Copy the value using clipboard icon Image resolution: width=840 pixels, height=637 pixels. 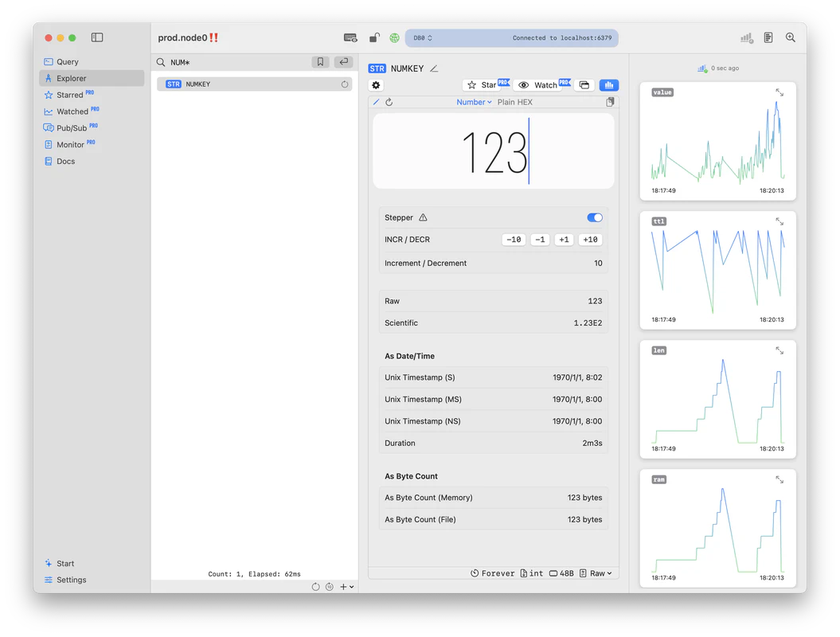(611, 102)
